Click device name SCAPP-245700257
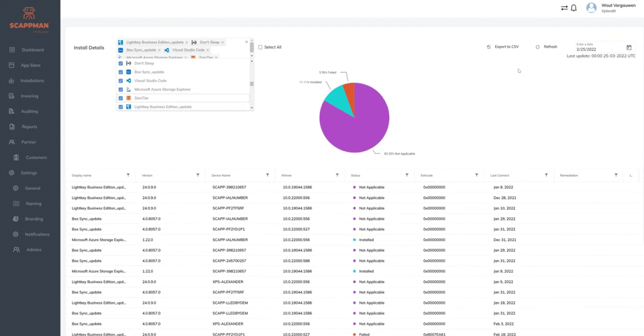644x336 pixels. (229, 261)
